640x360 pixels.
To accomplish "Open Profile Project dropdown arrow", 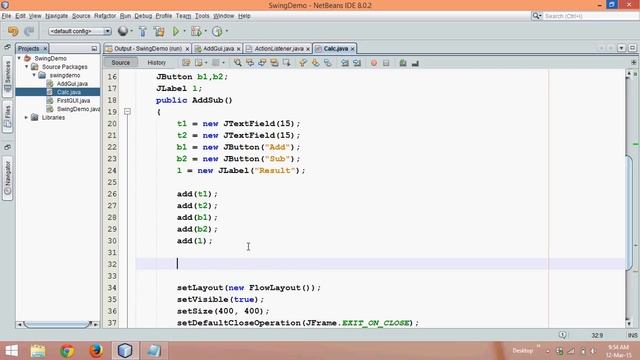I will (227, 31).
